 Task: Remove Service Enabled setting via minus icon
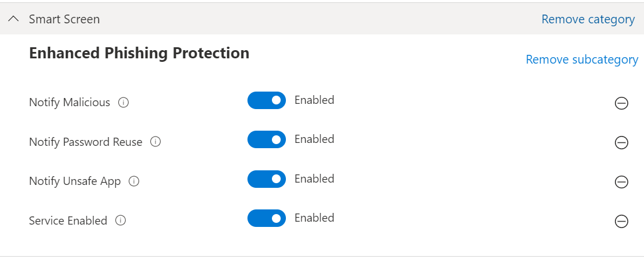click(x=621, y=221)
